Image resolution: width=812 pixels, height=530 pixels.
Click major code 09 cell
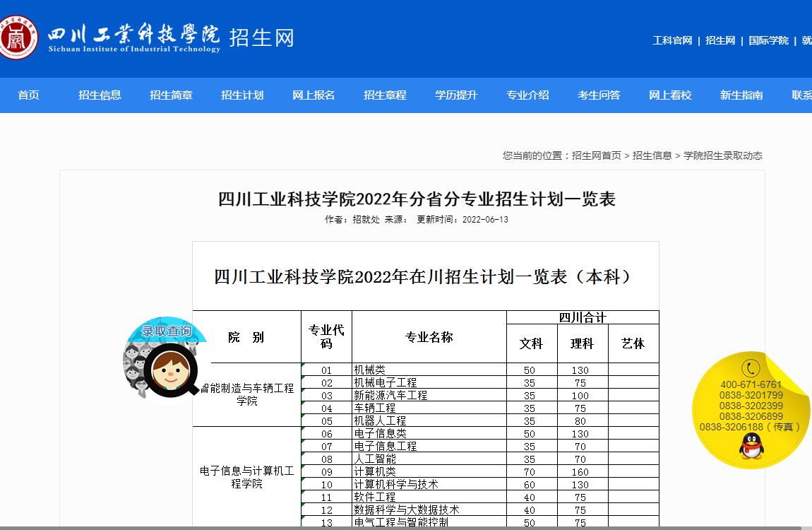tap(326, 471)
